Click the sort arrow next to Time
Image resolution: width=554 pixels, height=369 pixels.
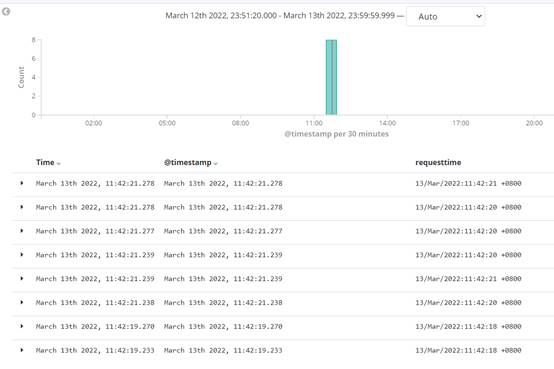pos(58,163)
